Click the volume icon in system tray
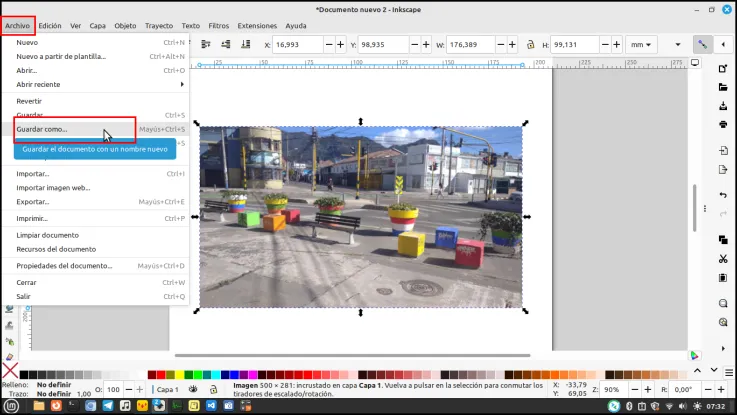The height and width of the screenshot is (415, 737). point(682,406)
